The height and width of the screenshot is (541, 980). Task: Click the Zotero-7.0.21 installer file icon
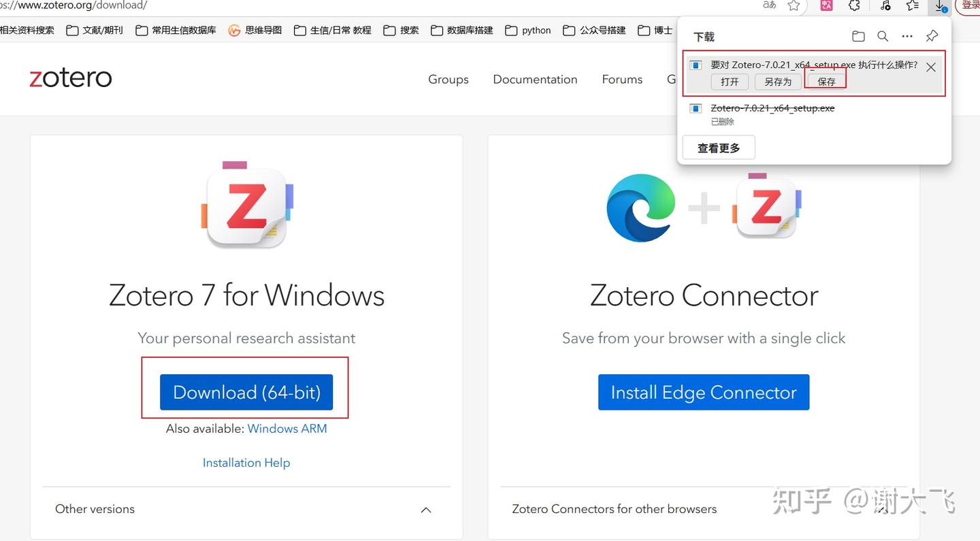pos(695,108)
